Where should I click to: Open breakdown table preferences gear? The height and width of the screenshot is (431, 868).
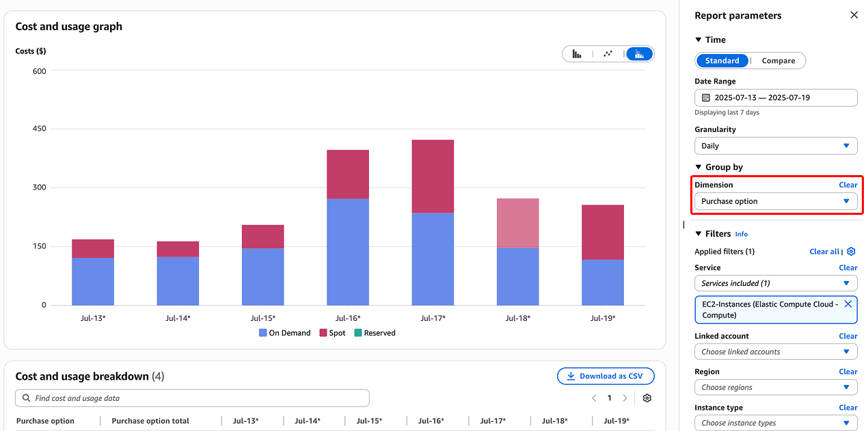[647, 398]
